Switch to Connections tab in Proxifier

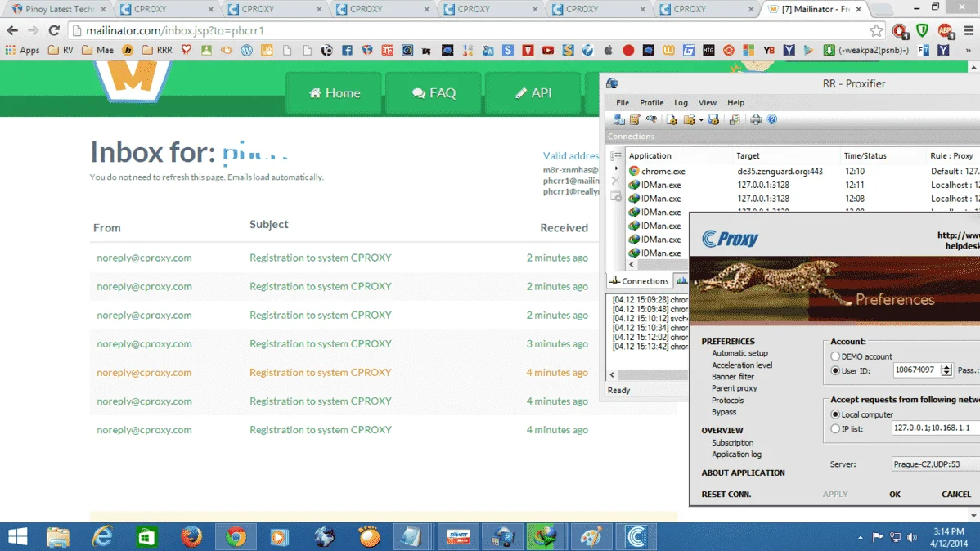(640, 281)
